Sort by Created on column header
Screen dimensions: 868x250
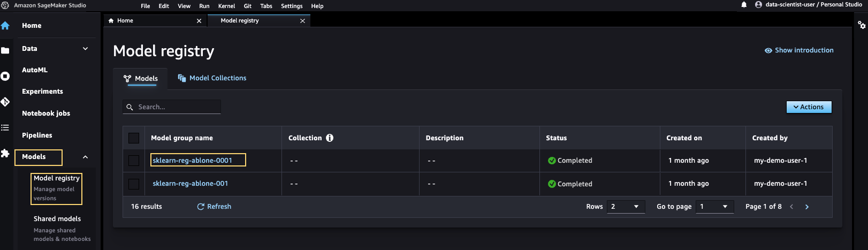(x=684, y=138)
